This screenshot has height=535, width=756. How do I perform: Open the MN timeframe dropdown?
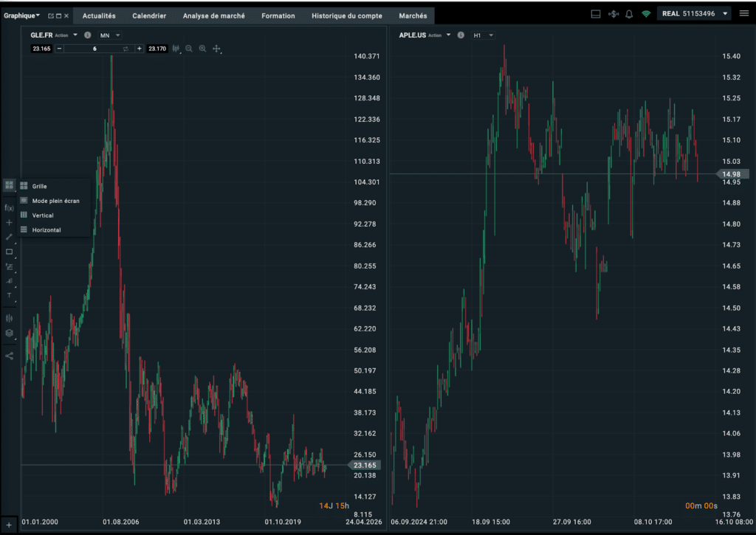click(x=110, y=35)
